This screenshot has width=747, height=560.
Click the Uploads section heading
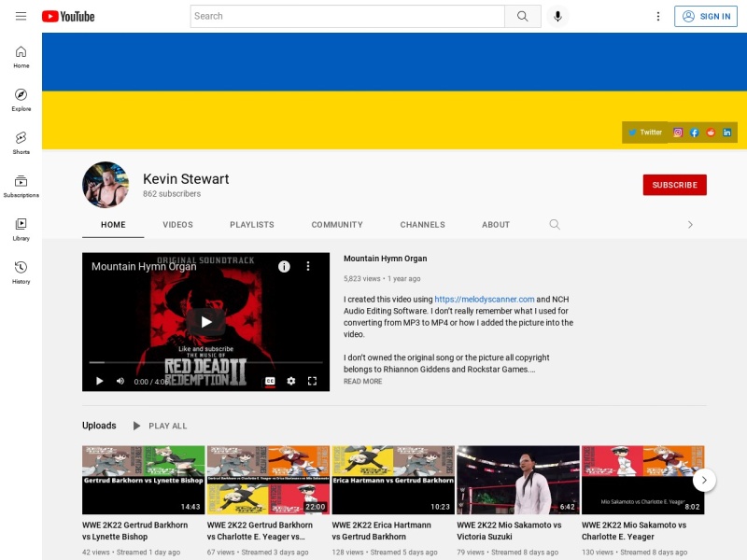click(x=99, y=426)
